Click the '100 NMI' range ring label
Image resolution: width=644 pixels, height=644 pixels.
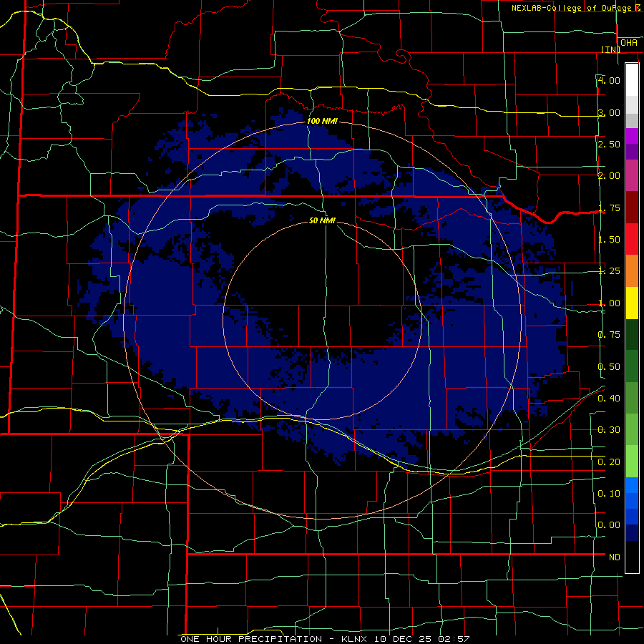pos(322,121)
